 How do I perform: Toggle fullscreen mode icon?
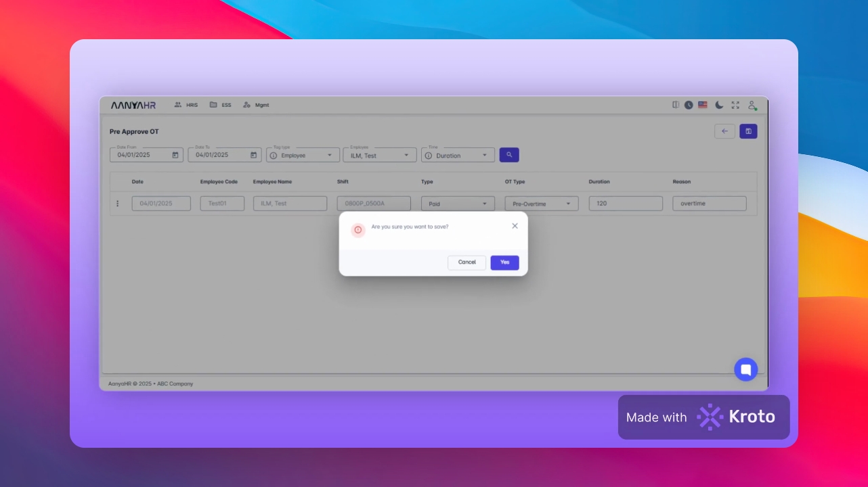pos(735,105)
